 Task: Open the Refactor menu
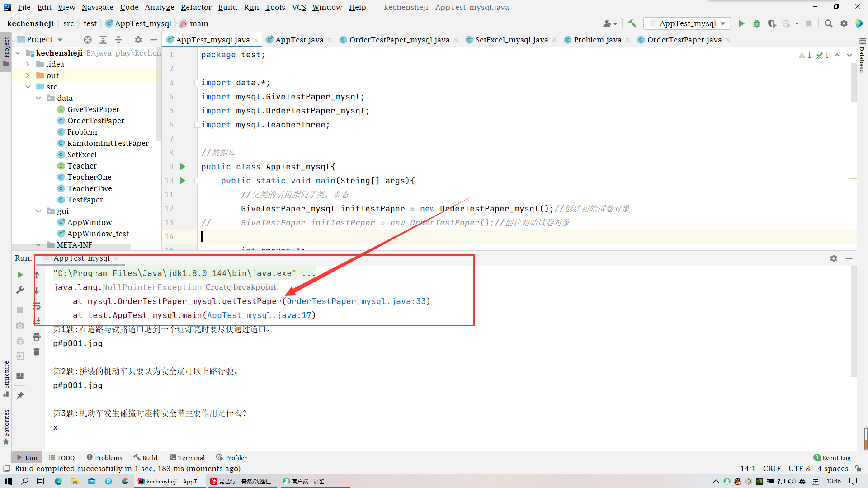196,7
